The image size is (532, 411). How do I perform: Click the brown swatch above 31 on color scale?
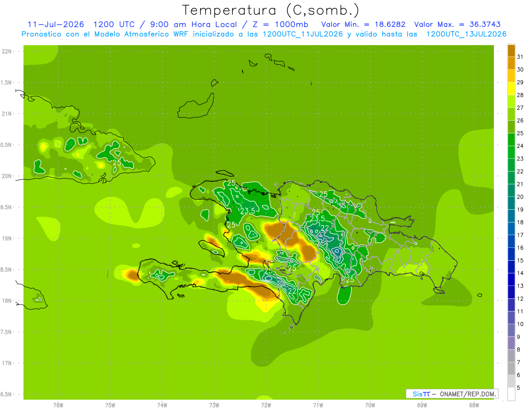click(x=511, y=50)
